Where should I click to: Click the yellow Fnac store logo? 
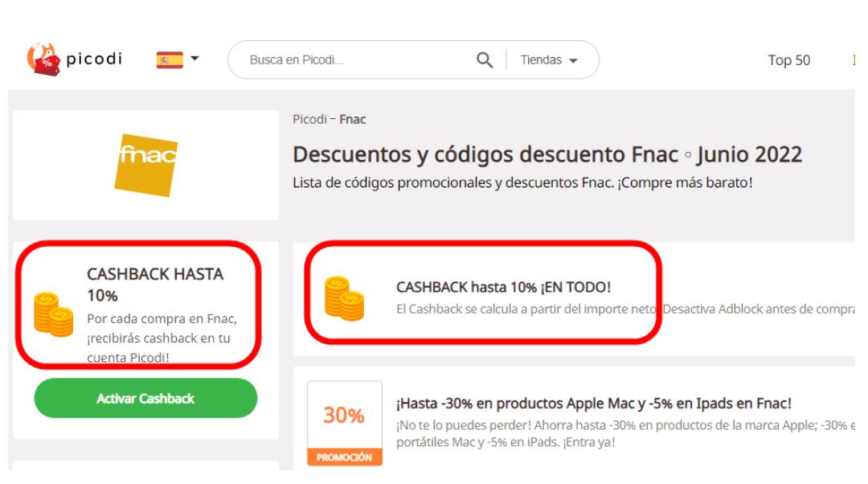pyautogui.click(x=147, y=165)
